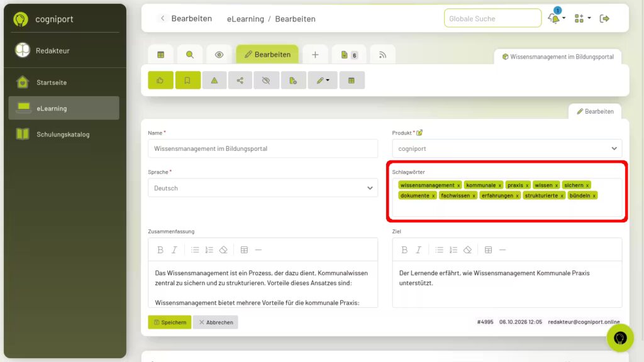The height and width of the screenshot is (362, 644).
Task: Open the Produkt dropdown
Action: point(507,148)
